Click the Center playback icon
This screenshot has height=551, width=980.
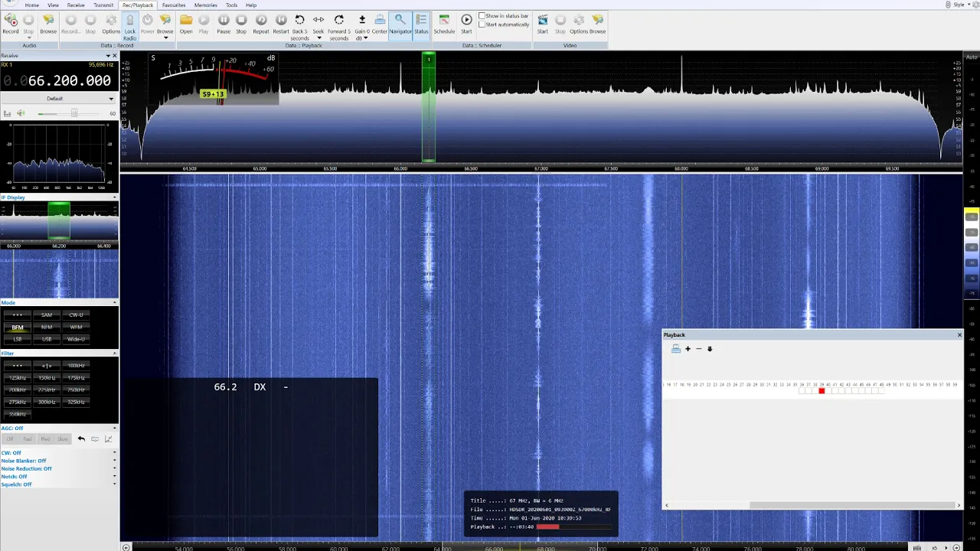point(380,23)
